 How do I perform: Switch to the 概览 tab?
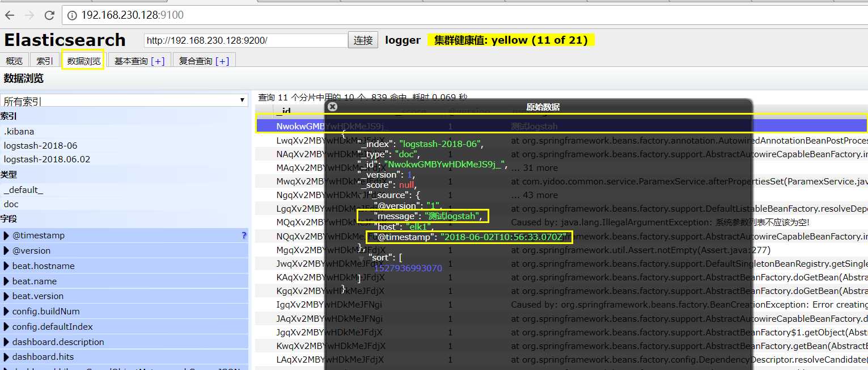pos(14,61)
